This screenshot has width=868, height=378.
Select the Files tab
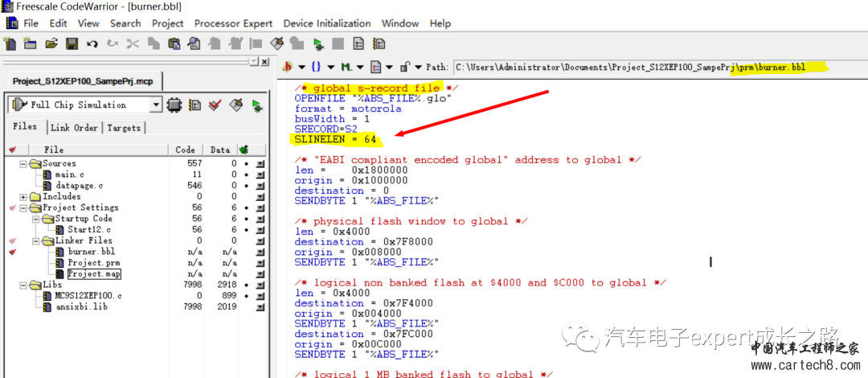tap(25, 126)
